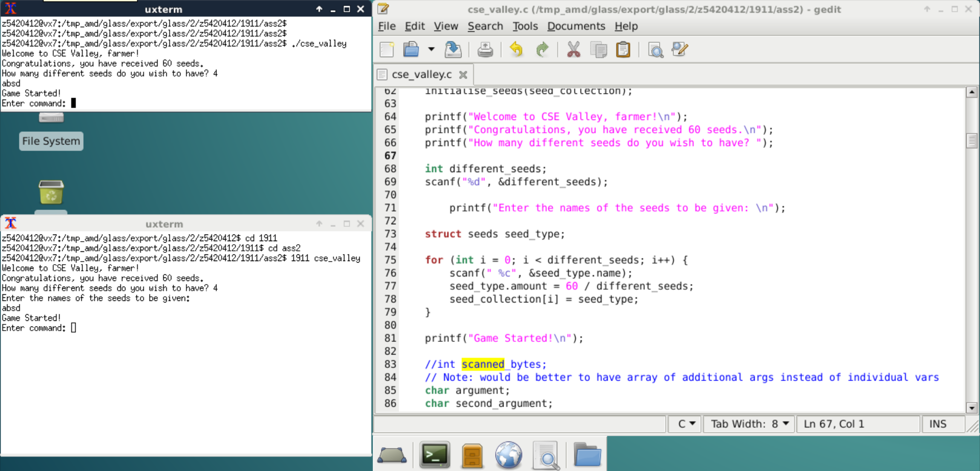This screenshot has height=471, width=980.
Task: Click the down arrow of editor scrollbar
Action: [972, 408]
